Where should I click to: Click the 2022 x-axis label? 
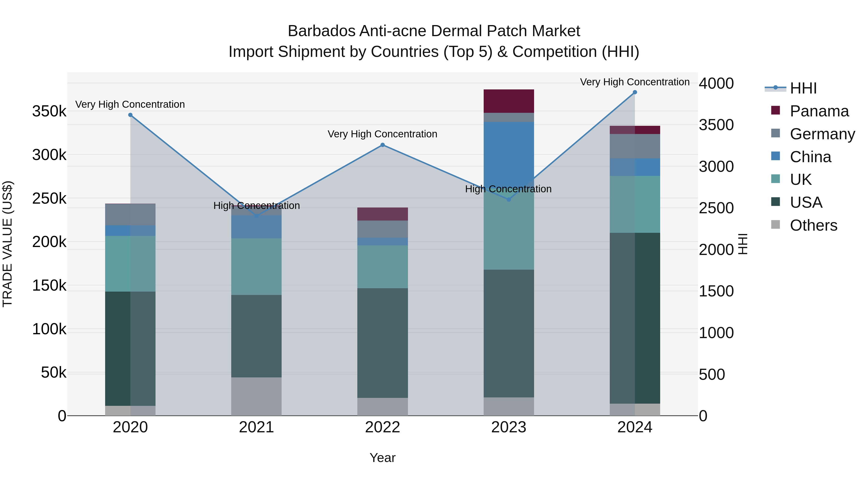point(382,427)
